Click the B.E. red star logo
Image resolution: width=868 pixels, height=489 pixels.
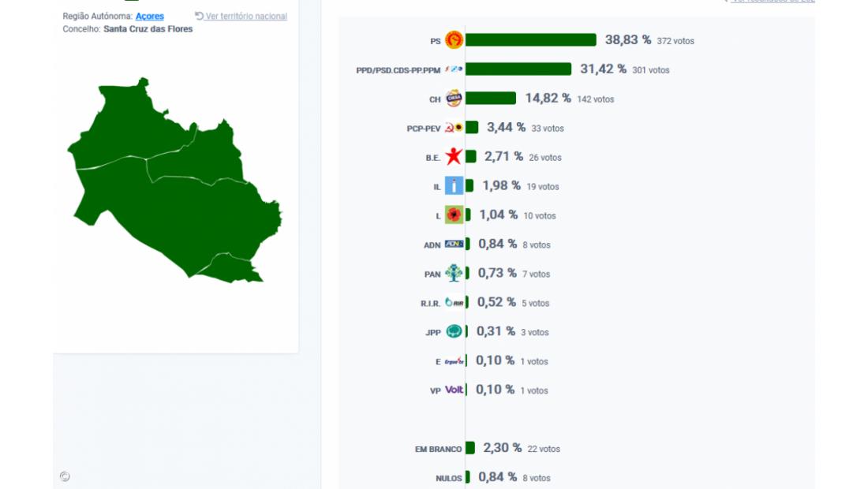point(454,157)
